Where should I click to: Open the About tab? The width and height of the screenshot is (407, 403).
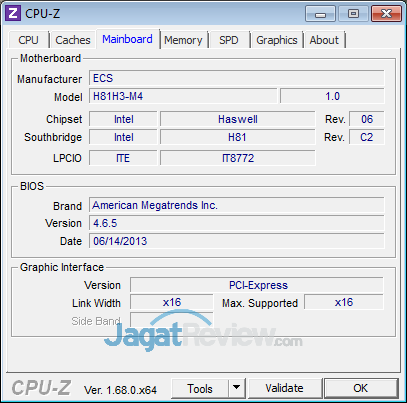324,40
